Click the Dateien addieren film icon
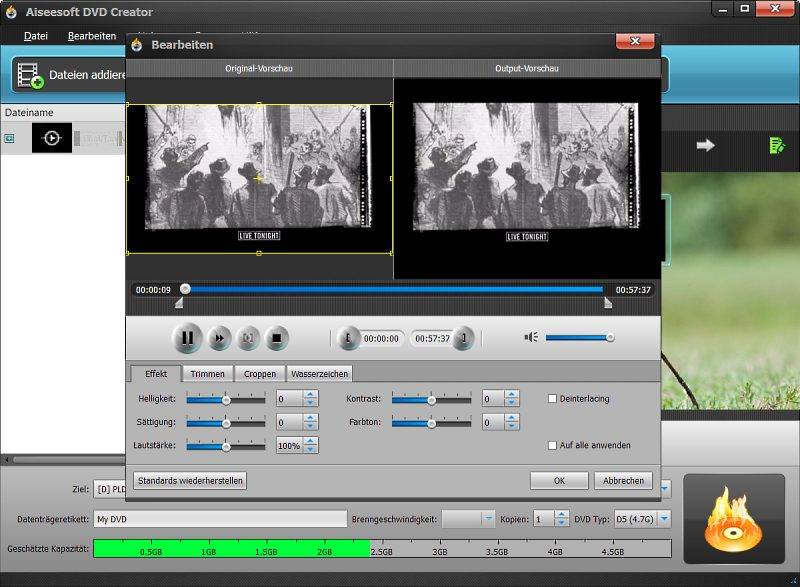 30,75
